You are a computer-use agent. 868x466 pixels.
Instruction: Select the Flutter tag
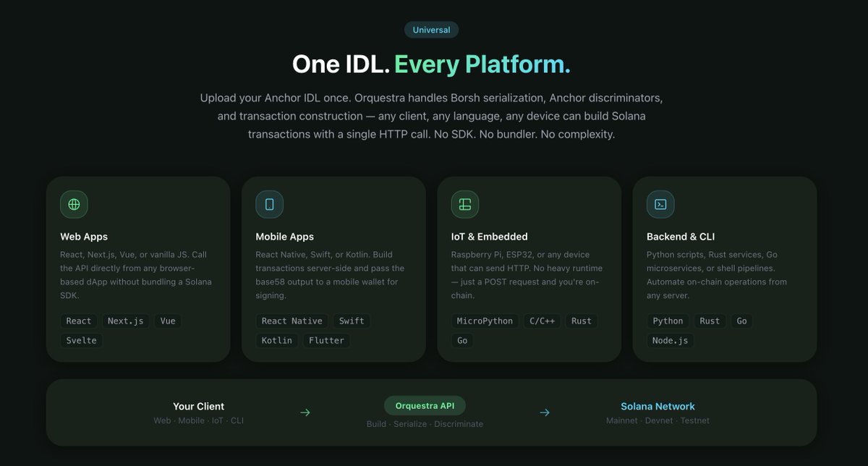326,340
